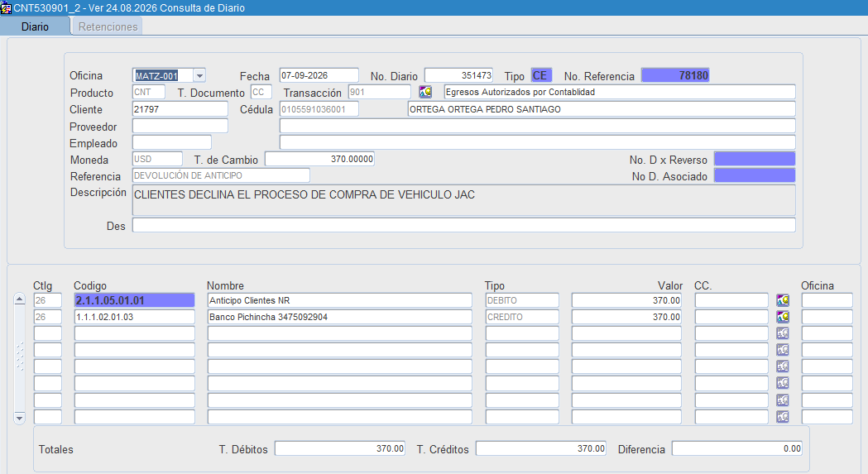The width and height of the screenshot is (868, 474).
Task: Click the Valor cell on the CREDITO row
Action: (x=626, y=318)
